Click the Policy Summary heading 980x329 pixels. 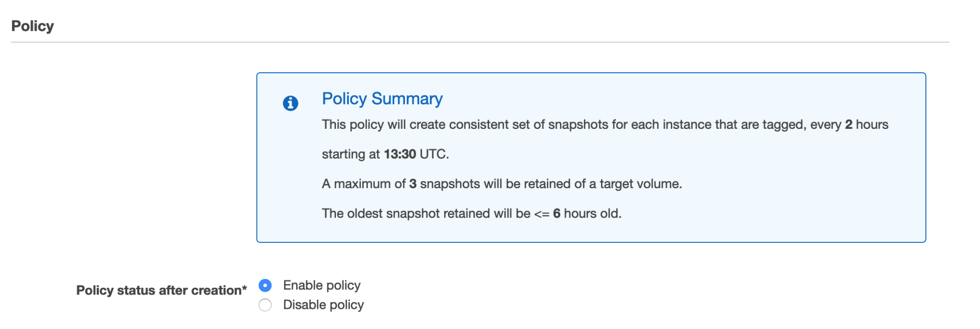pos(382,99)
